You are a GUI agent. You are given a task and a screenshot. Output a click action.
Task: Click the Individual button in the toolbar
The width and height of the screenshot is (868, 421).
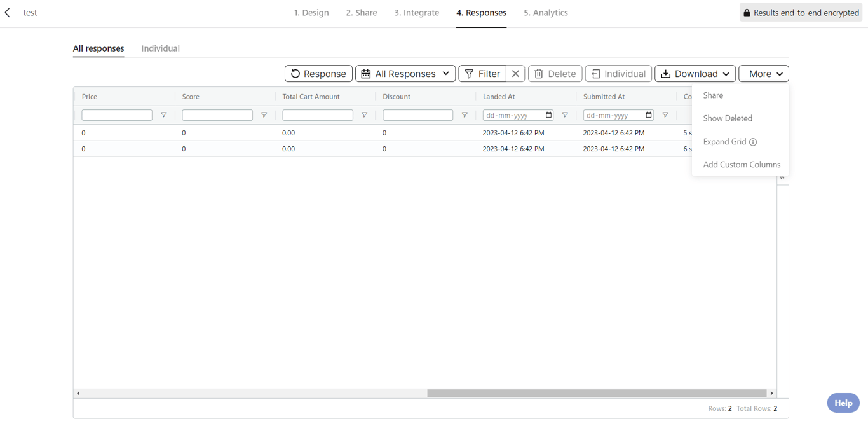618,74
